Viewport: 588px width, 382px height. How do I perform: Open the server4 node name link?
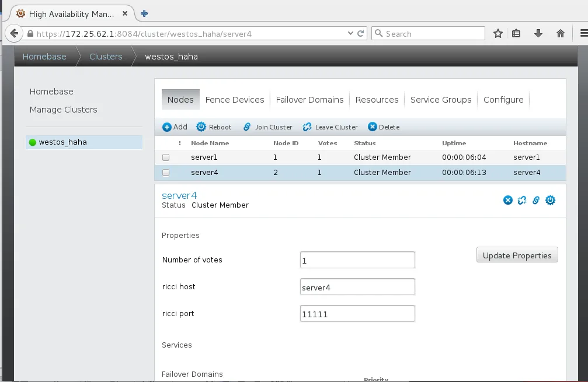click(204, 173)
